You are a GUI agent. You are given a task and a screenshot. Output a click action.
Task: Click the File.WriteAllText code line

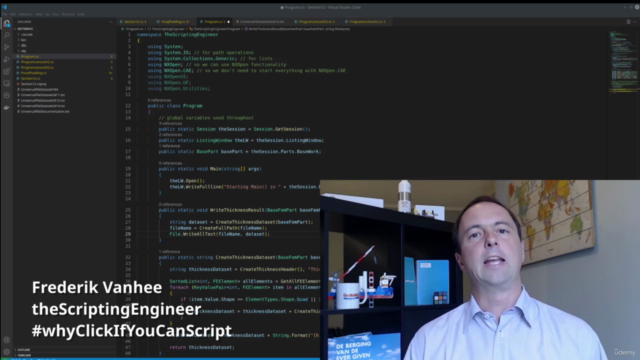pyautogui.click(x=220, y=234)
